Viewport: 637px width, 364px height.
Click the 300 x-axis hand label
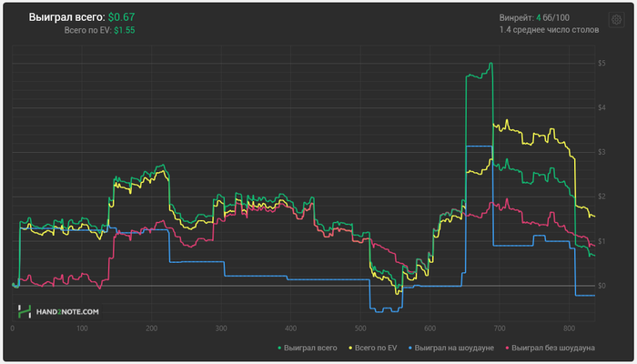tap(221, 329)
